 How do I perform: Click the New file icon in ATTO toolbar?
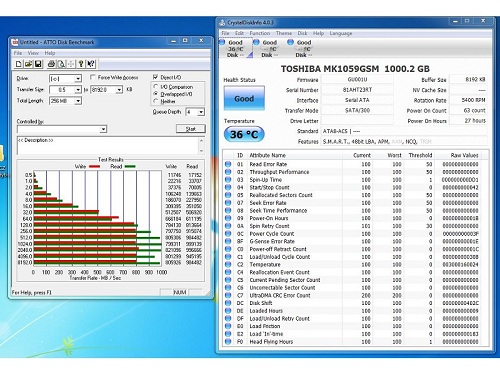19,64
